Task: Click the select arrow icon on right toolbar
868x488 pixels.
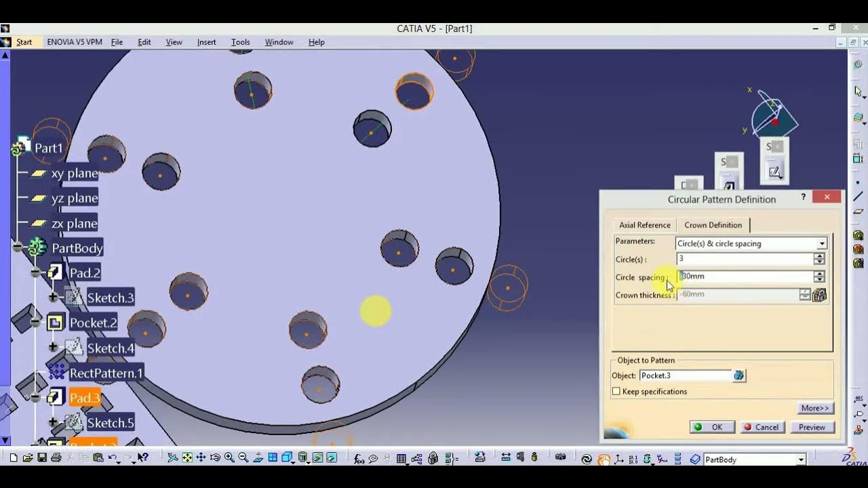Action: pos(858,91)
